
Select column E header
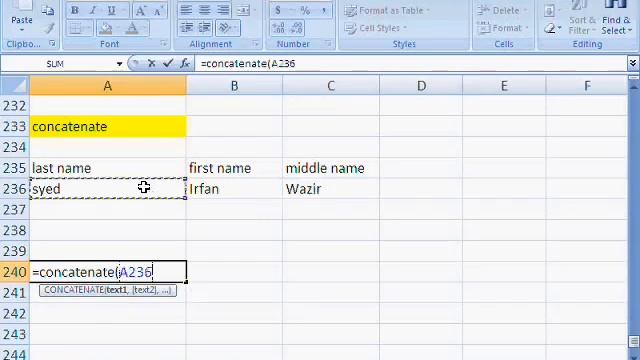pos(504,86)
